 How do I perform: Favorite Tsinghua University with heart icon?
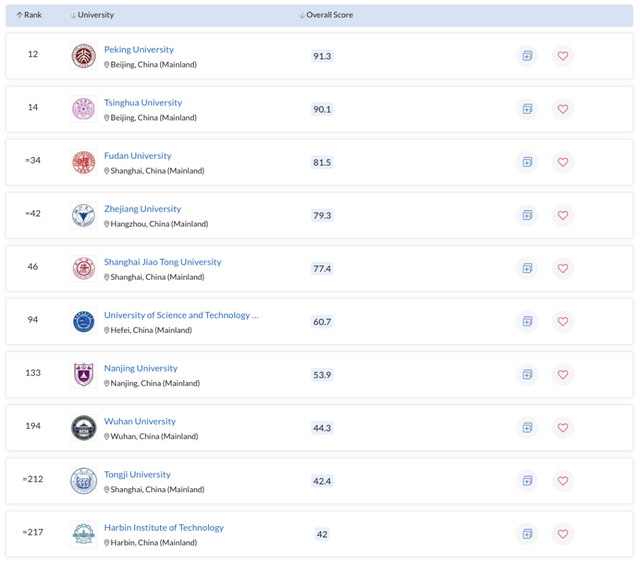click(563, 109)
